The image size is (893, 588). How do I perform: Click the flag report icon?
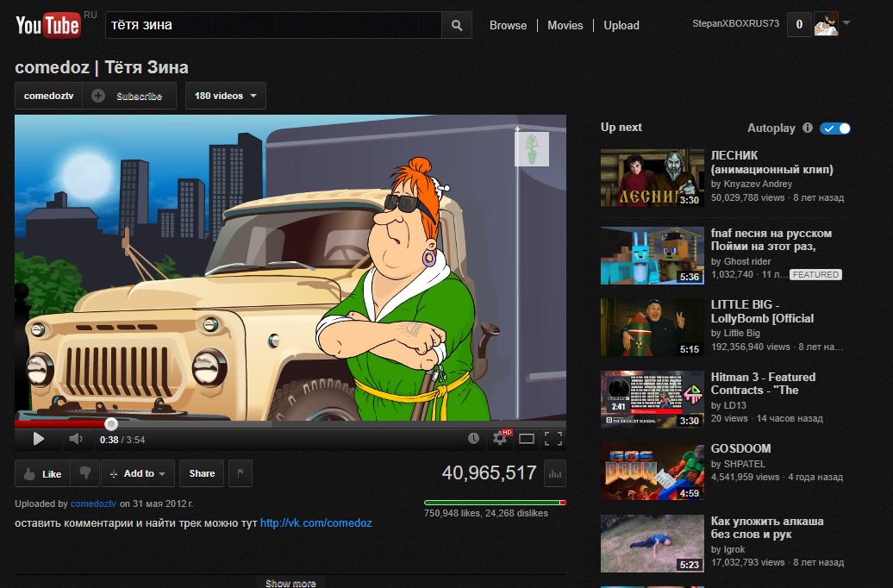point(240,473)
